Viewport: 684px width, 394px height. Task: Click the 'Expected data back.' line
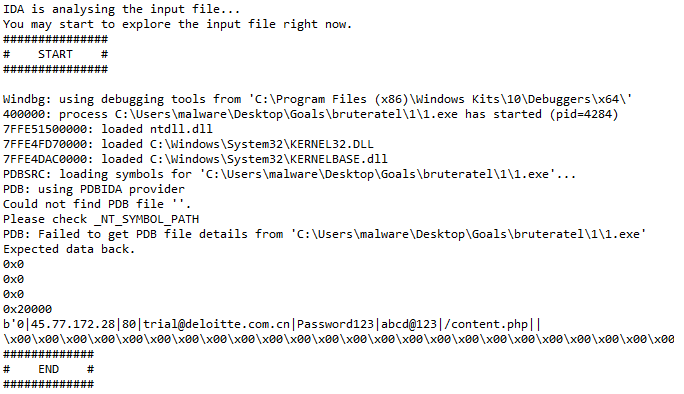coord(69,249)
